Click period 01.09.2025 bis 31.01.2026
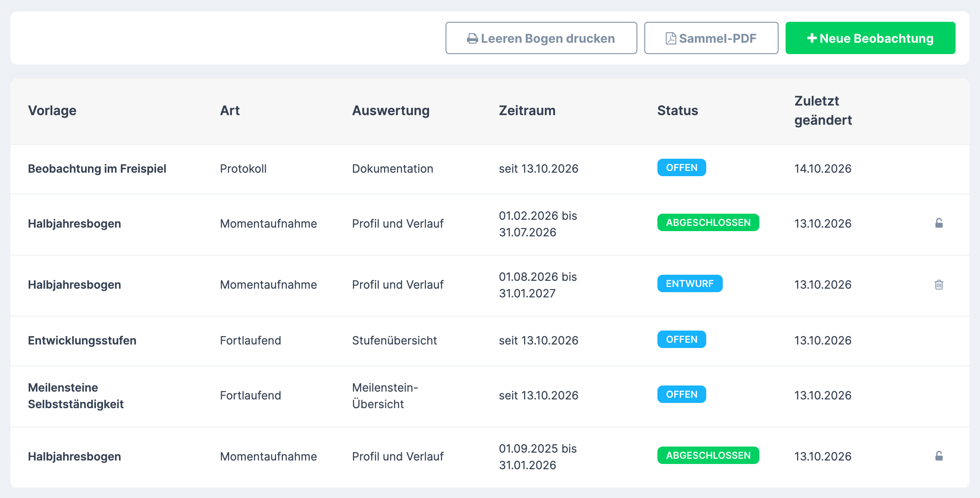Screen dimensions: 980x498 538,457
